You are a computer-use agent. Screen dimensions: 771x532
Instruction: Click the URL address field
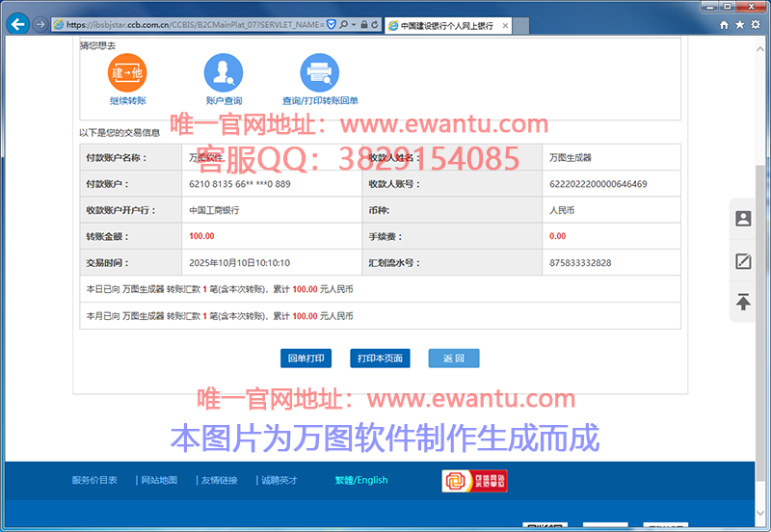coord(195,25)
